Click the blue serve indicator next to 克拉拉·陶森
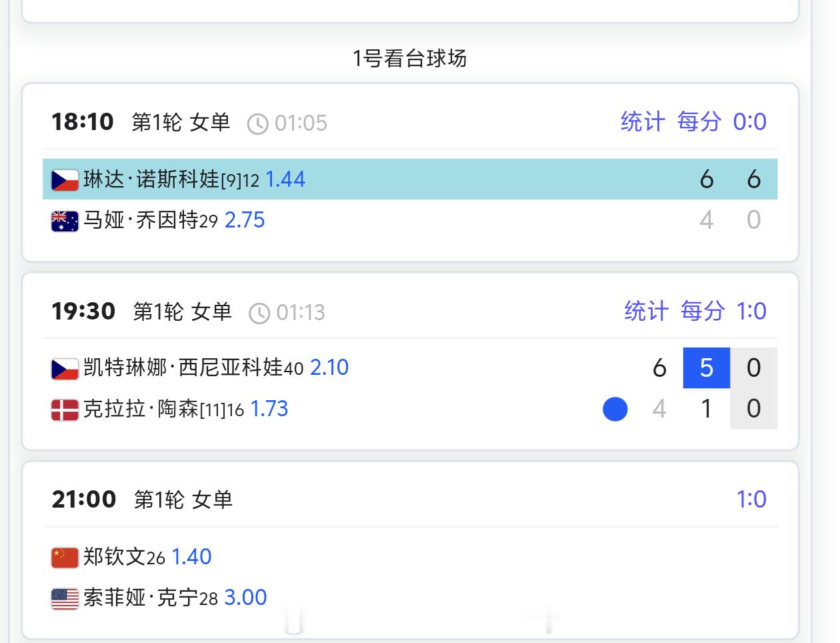840x643 pixels. (615, 409)
